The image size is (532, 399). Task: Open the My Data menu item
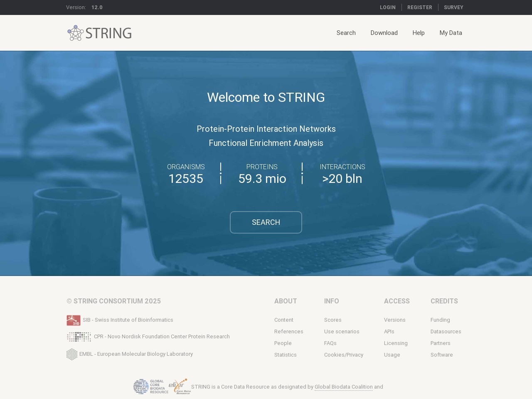tap(451, 33)
